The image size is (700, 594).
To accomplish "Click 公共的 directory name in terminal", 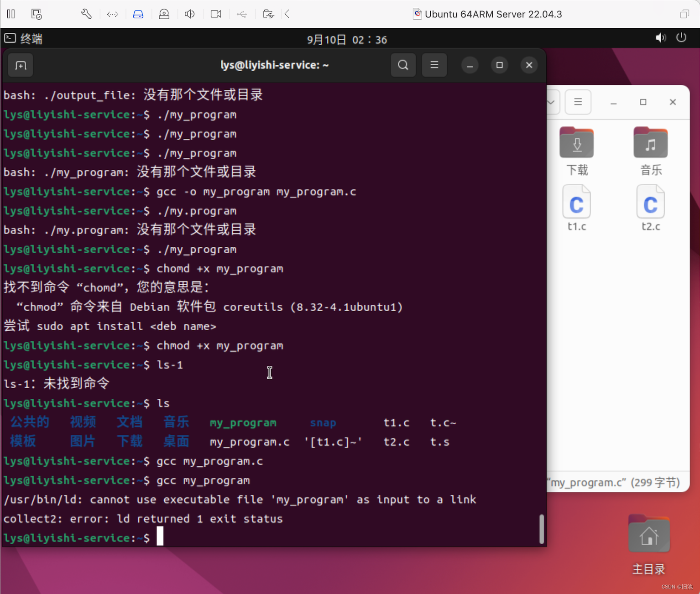I will (30, 422).
